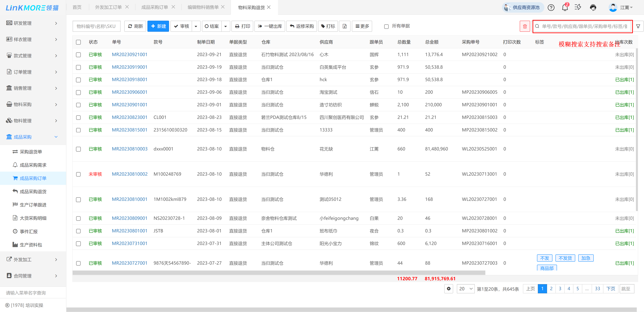
Task: Open the 审核 dropdown arrow
Action: click(x=196, y=26)
